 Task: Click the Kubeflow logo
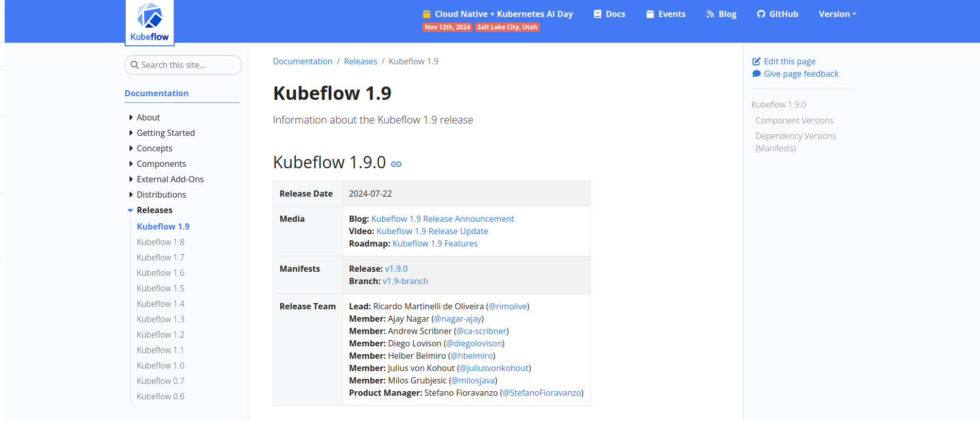click(x=149, y=23)
